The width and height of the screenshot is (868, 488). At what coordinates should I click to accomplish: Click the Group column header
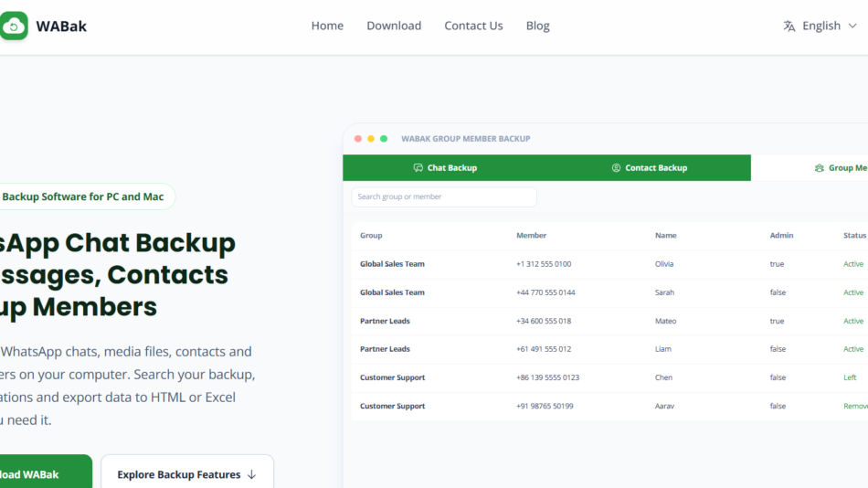tap(371, 236)
